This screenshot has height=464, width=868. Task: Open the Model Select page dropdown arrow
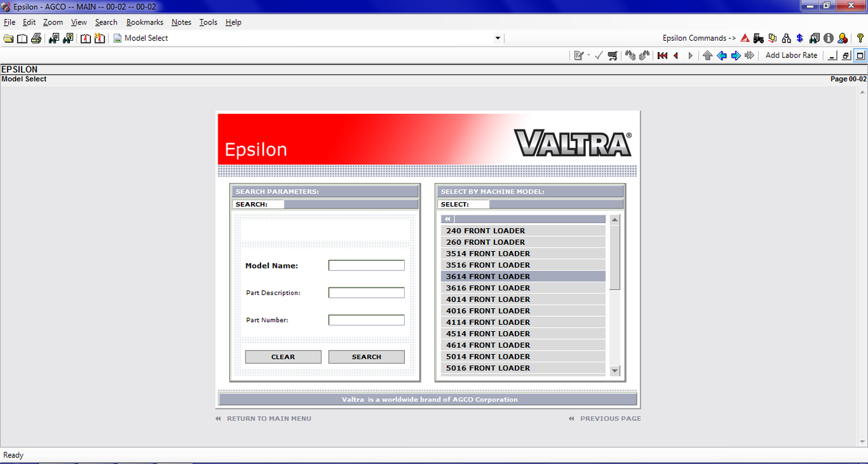coord(498,39)
